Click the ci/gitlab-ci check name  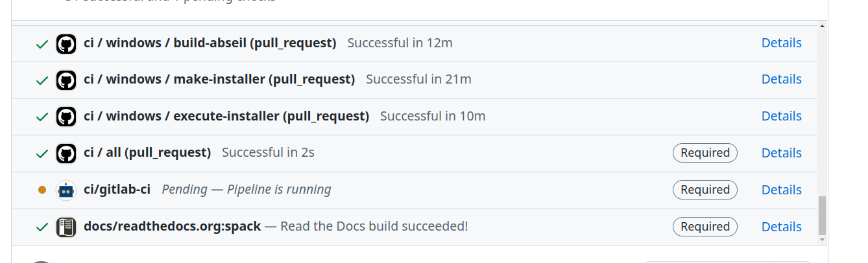[x=117, y=190]
